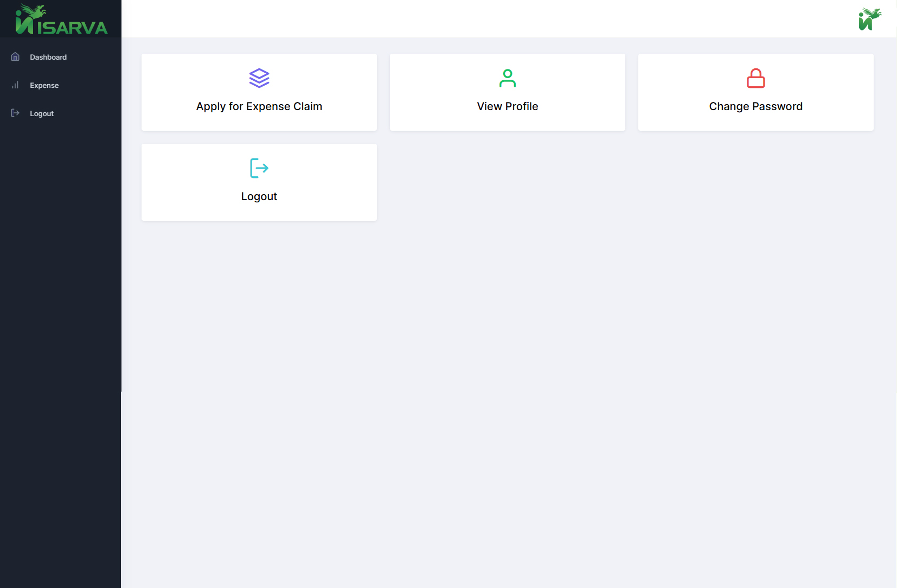Click the blue logout icon in the card
This screenshot has width=897, height=588.
pos(259,168)
